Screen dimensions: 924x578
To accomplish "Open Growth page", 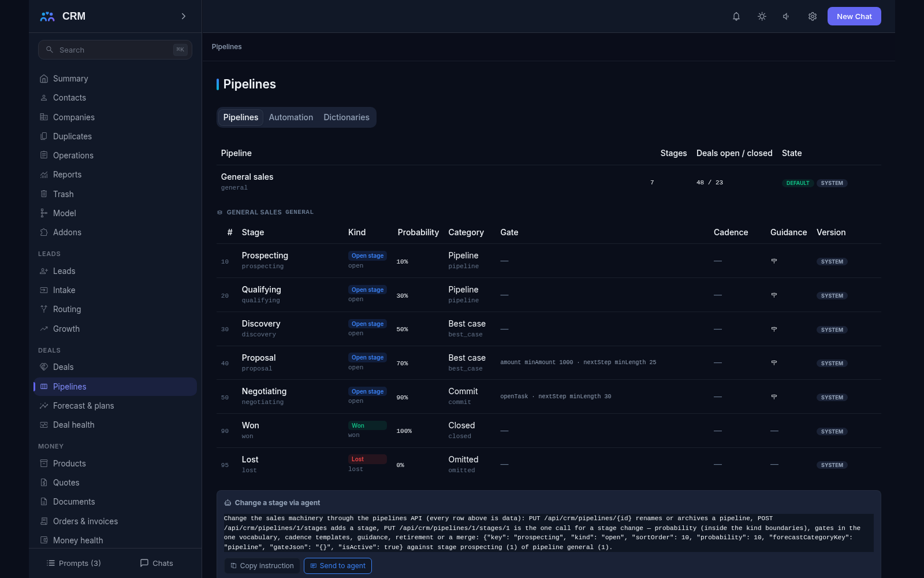I will click(115, 329).
